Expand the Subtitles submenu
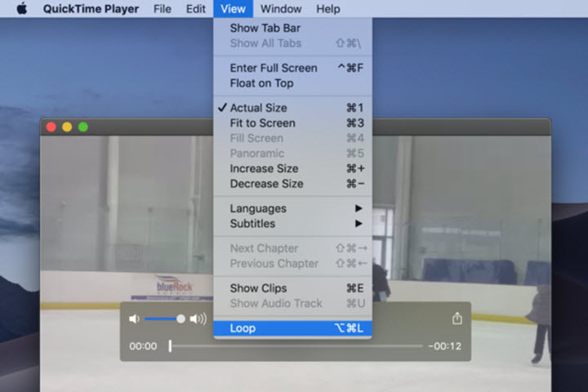 293,224
